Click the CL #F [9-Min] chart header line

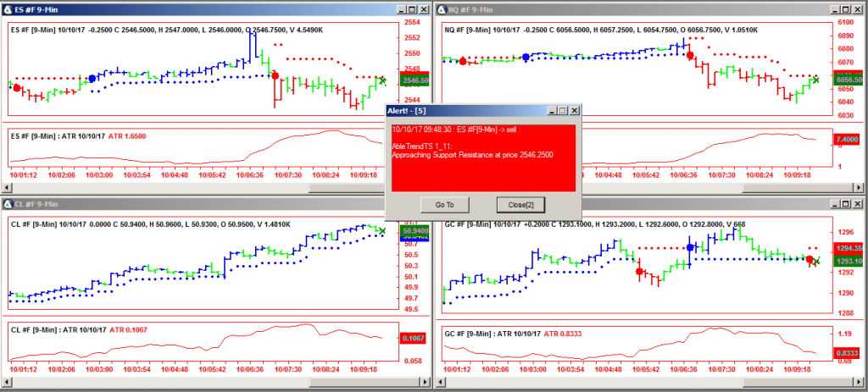(151, 224)
